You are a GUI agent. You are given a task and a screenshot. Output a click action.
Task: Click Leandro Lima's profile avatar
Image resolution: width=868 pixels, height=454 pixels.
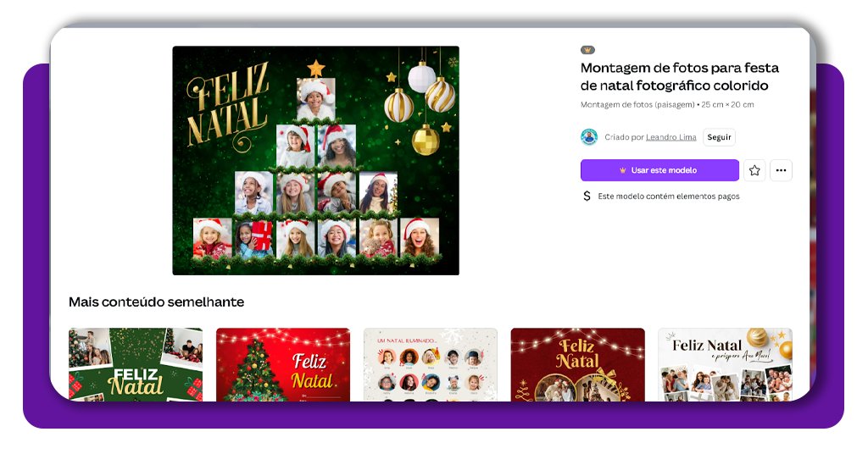(589, 136)
